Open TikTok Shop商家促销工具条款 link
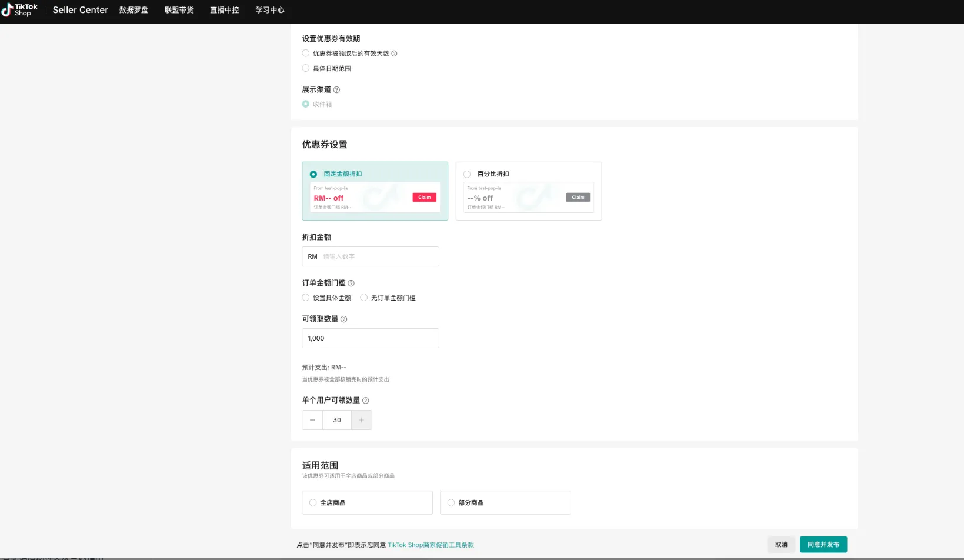 (x=431, y=545)
